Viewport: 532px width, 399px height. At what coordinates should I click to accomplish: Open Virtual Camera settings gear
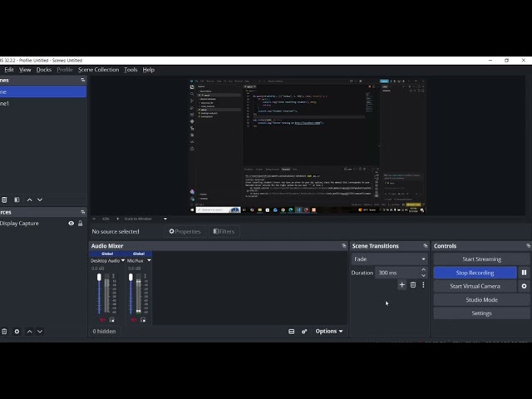tap(524, 286)
